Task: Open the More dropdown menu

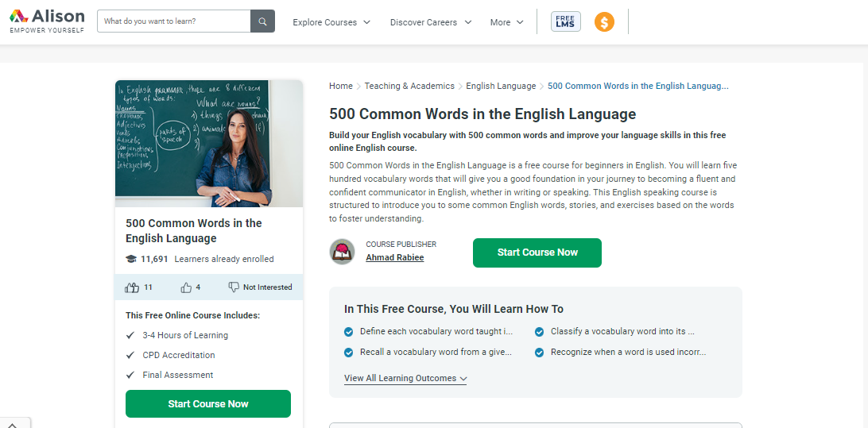Action: [506, 22]
